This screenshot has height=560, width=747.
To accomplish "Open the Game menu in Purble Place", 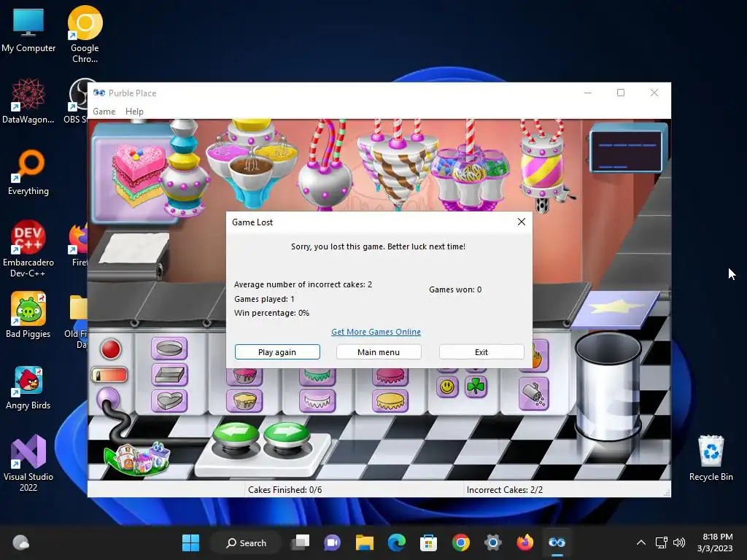I will pos(104,112).
